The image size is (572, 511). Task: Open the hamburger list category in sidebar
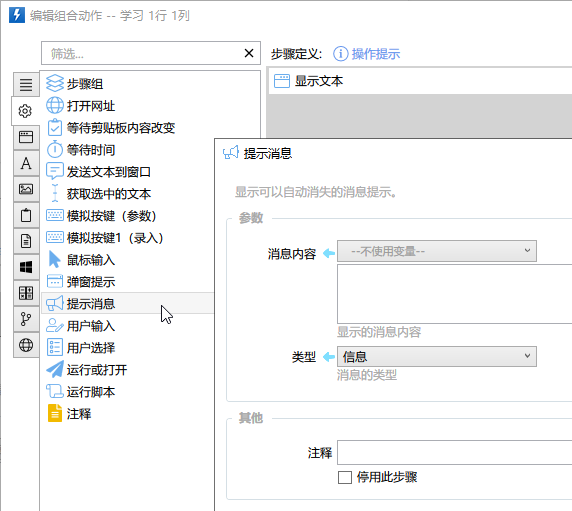[26, 85]
